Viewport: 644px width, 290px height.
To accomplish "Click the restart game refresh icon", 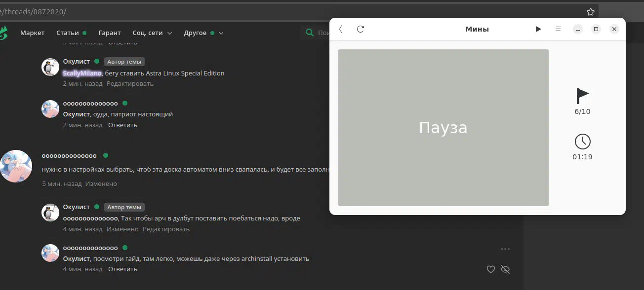I will pyautogui.click(x=361, y=29).
